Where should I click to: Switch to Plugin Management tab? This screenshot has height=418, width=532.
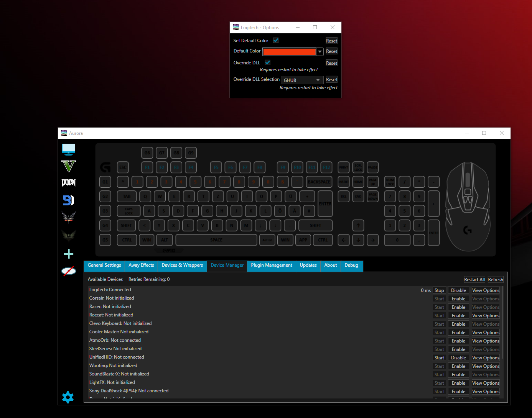point(272,266)
